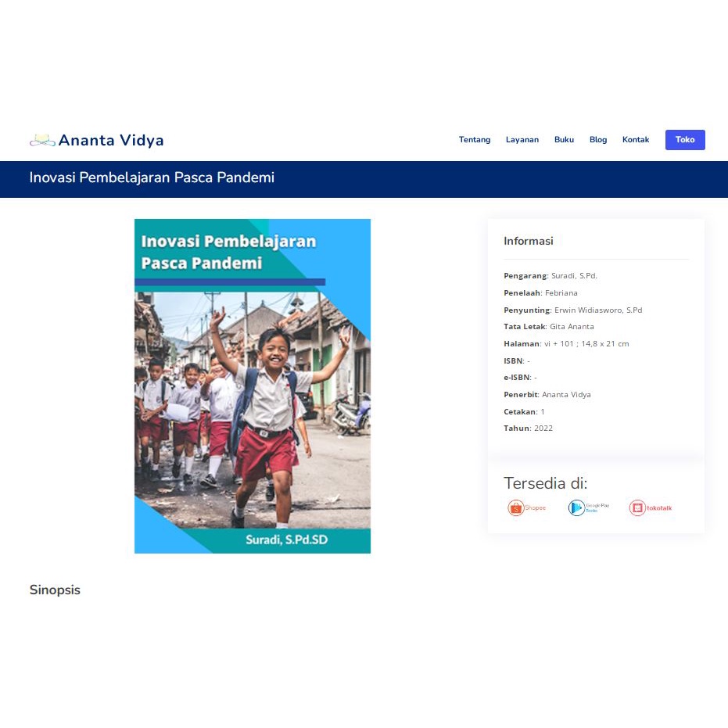Click the Penerbit Ananta Vidya entry
Viewport: 728px width, 728px height.
[547, 395]
